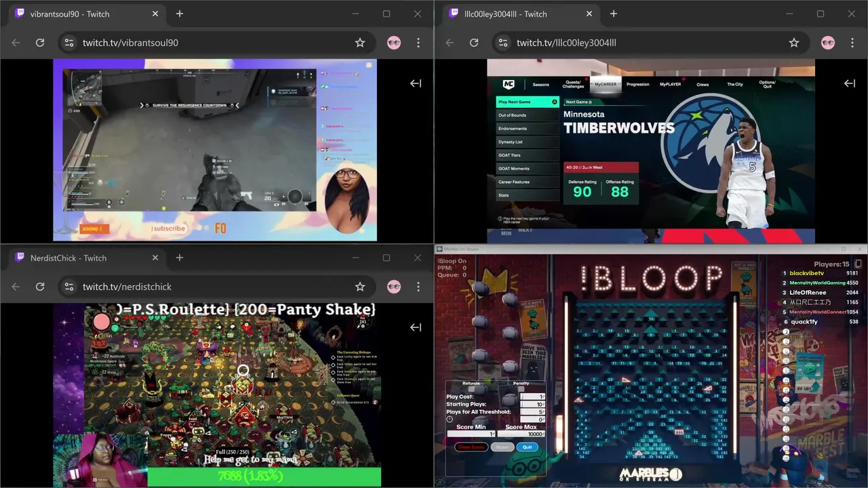This screenshot has width=868, height=488.
Task: Reload the vibrantsoul90 Twitch page
Action: [x=40, y=43]
